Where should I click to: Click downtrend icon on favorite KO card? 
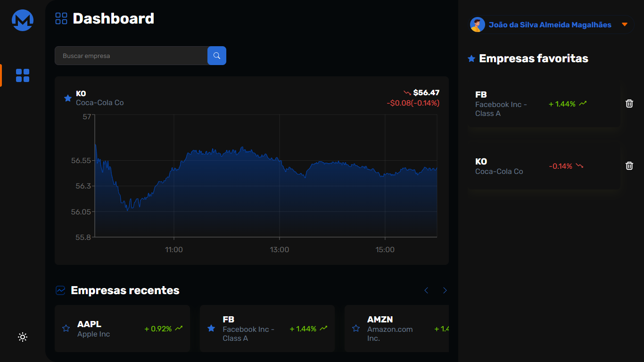[x=579, y=166]
